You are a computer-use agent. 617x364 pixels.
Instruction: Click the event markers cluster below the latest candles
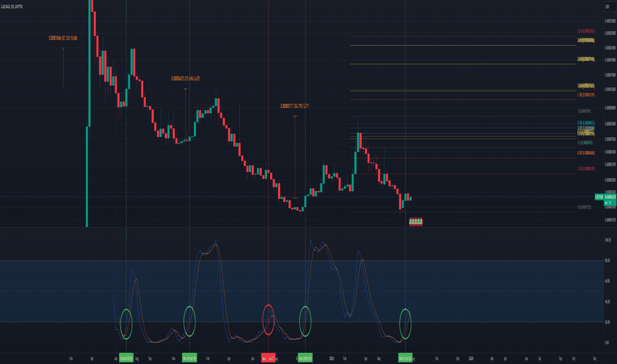click(416, 222)
